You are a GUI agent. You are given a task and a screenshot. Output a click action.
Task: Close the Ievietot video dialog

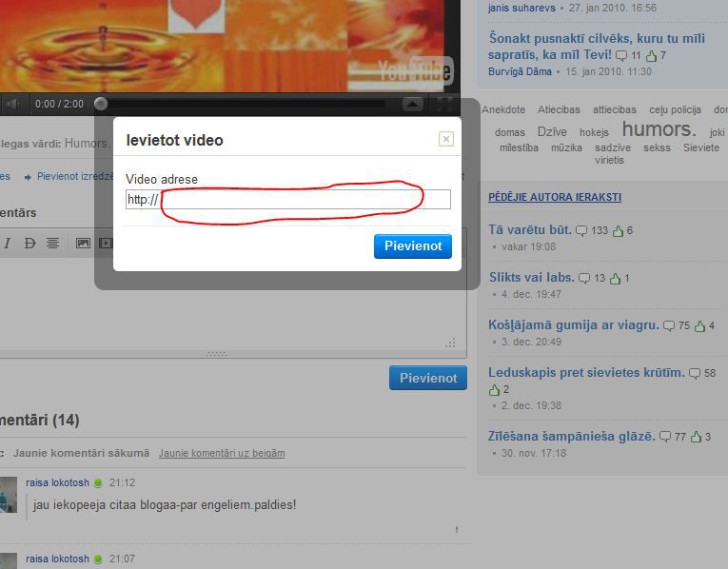pos(445,139)
